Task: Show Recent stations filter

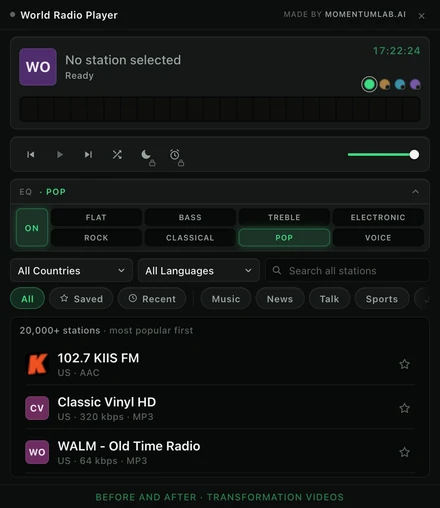Action: click(152, 299)
